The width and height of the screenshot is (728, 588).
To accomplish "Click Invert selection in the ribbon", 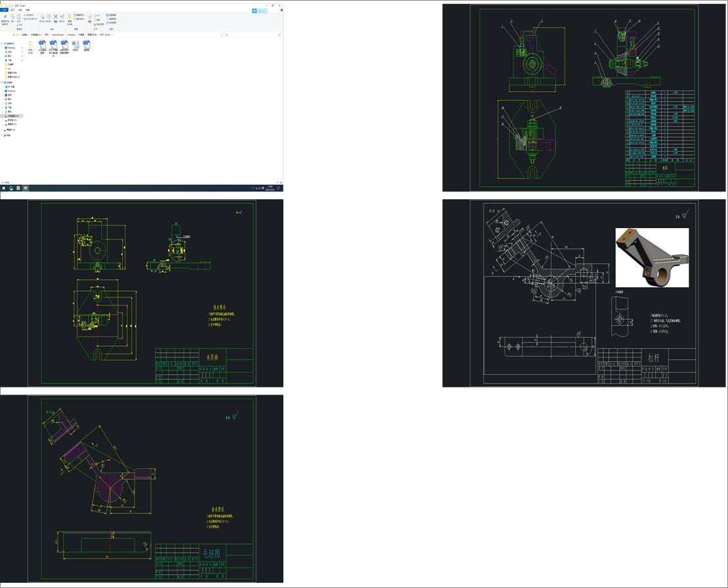I will (111, 23).
